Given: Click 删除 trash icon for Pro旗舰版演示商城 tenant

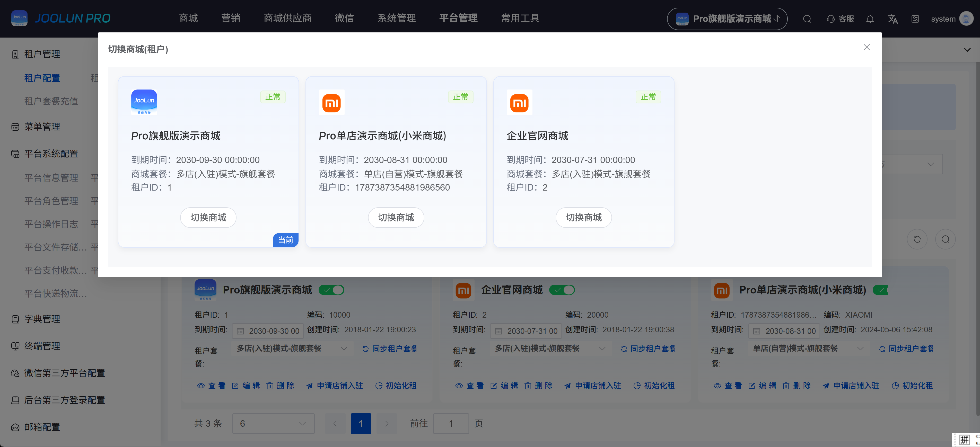Looking at the screenshot, I should pos(270,386).
